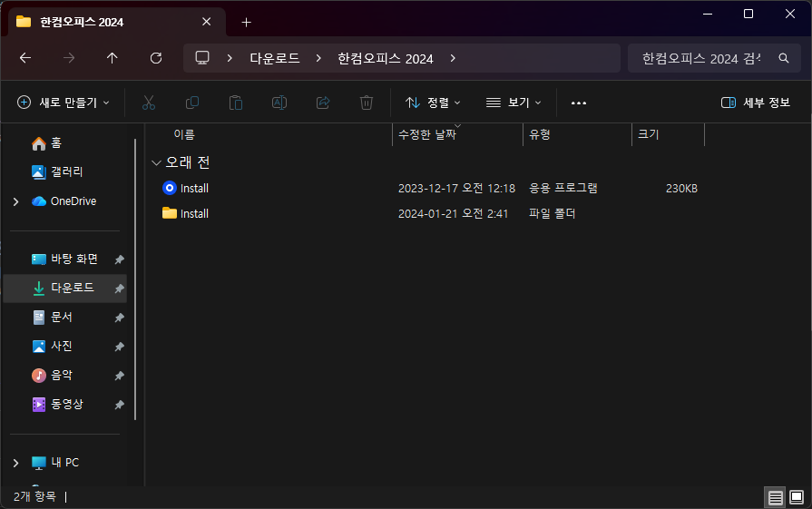Open the 보기 view dropdown
The width and height of the screenshot is (812, 509).
tap(514, 103)
